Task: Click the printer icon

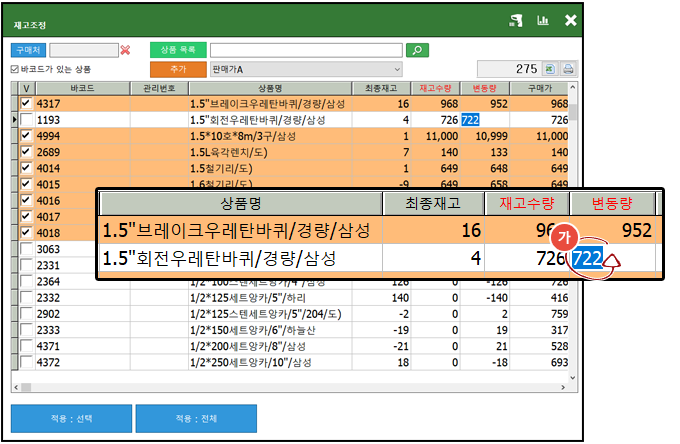Action: [x=568, y=69]
